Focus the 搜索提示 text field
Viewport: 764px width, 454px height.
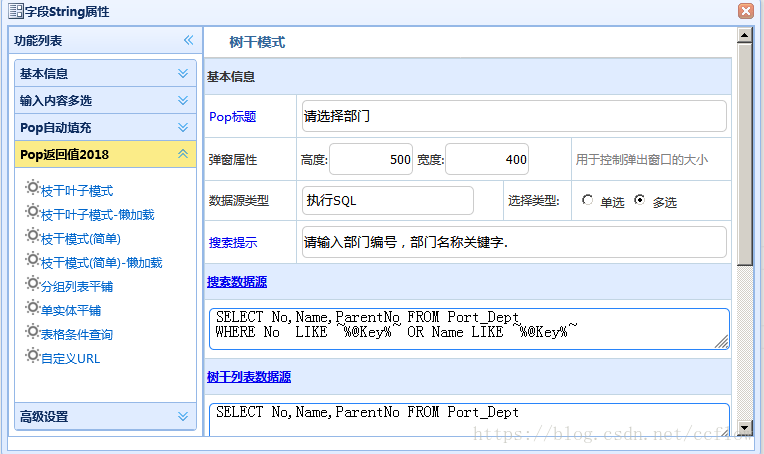tap(514, 242)
